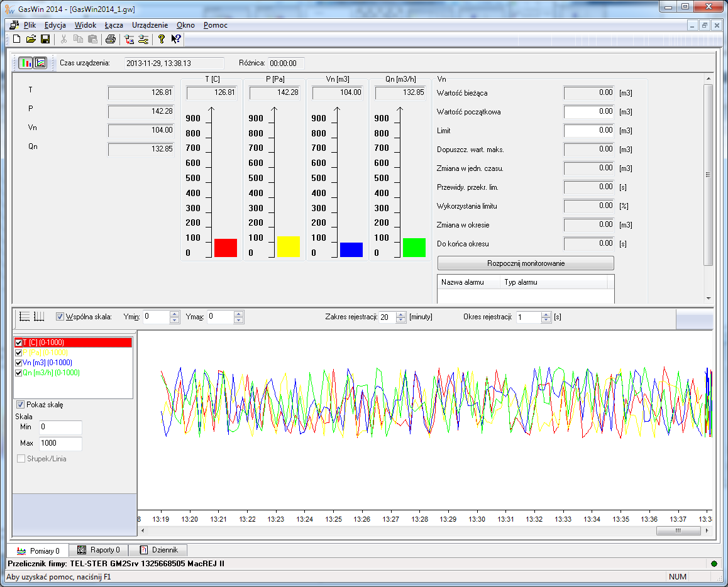The height and width of the screenshot is (587, 728).
Task: Open the connection settings icon with wrench
Action: (143, 39)
